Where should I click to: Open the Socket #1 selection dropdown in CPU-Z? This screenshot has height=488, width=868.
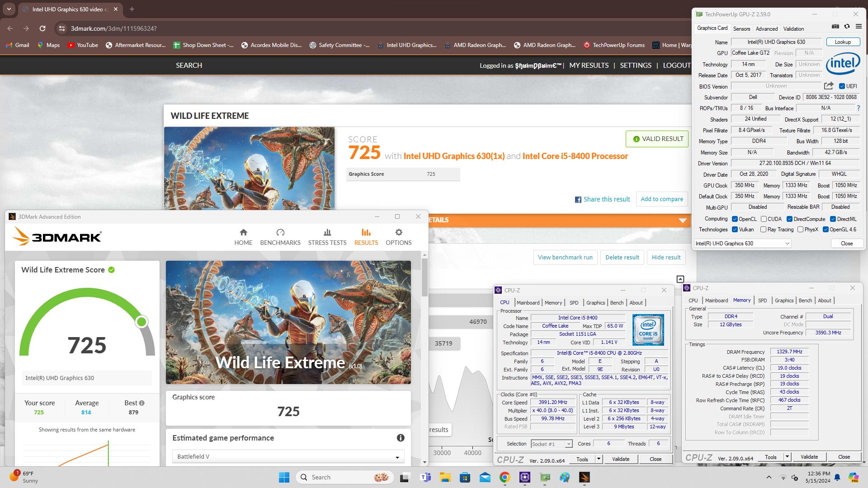point(552,444)
